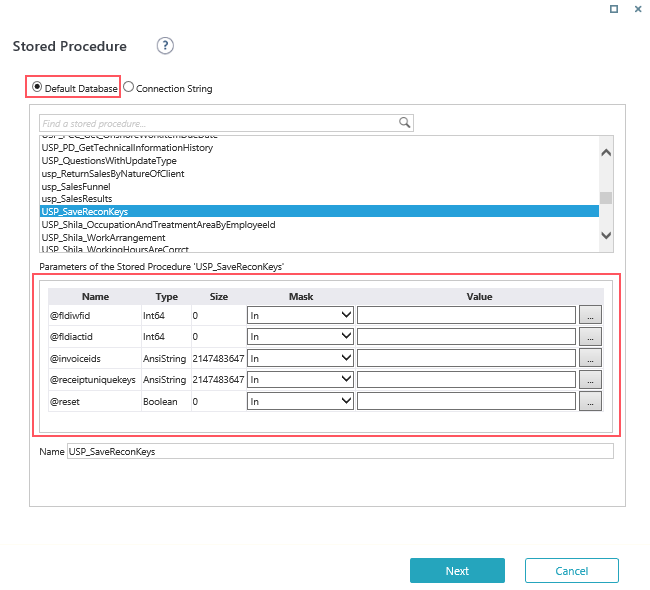This screenshot has width=650, height=590.
Task: Click the Value field for @fldiactid
Action: 466,336
